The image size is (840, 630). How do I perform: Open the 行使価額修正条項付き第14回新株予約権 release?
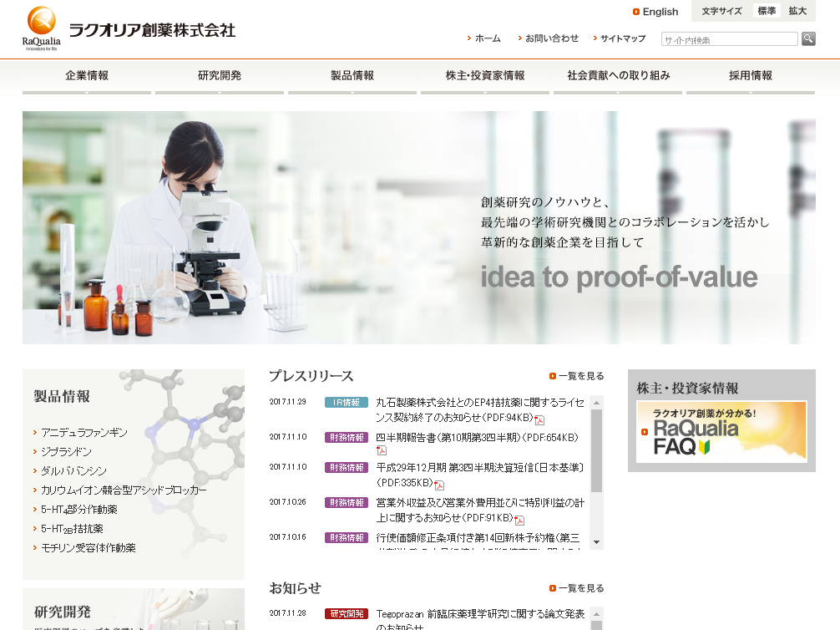click(478, 538)
